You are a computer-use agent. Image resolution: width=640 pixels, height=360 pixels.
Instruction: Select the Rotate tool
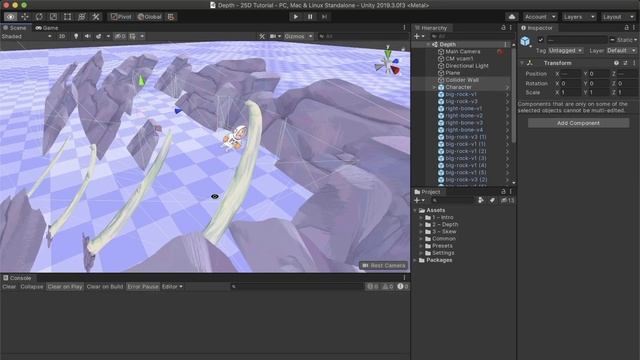coord(39,17)
